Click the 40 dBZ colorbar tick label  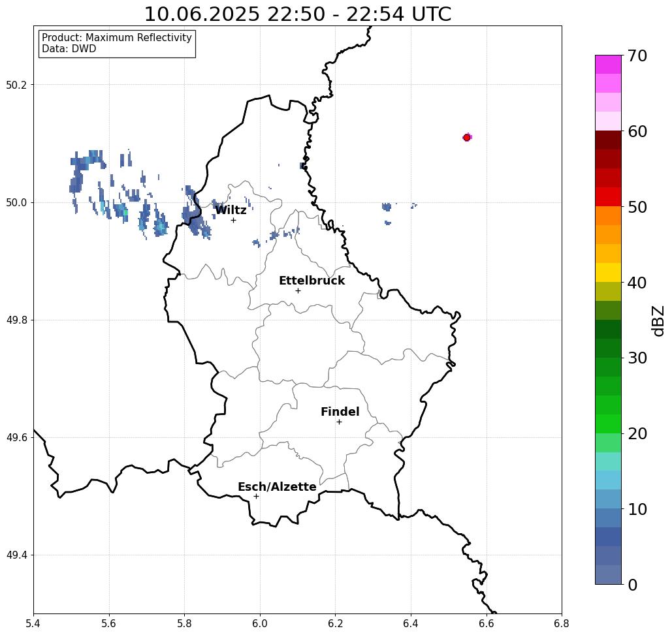pyautogui.click(x=637, y=283)
